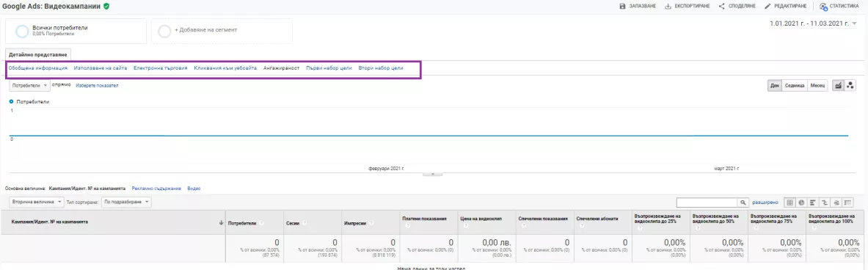Open help icon beside Импресии column header
This screenshot has width=868, height=270.
[371, 223]
